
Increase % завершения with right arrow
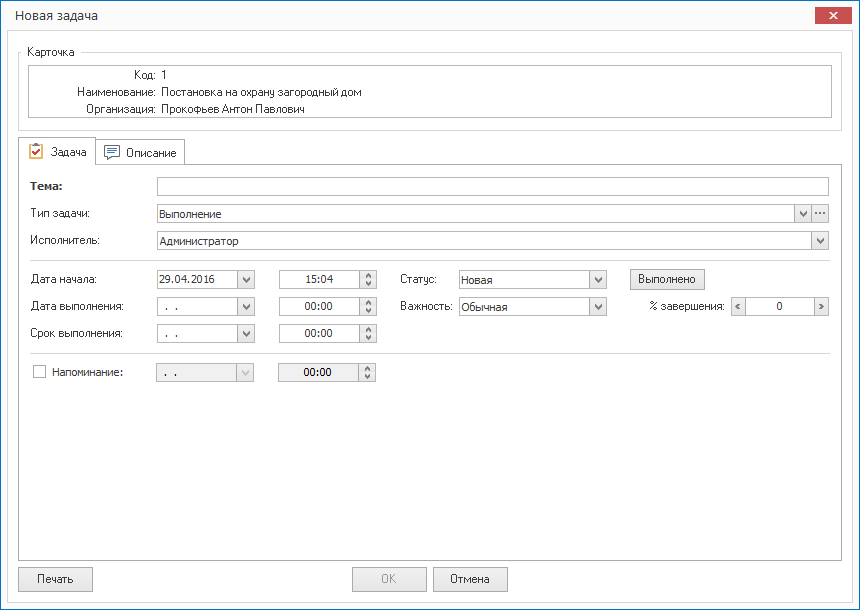[x=821, y=307]
